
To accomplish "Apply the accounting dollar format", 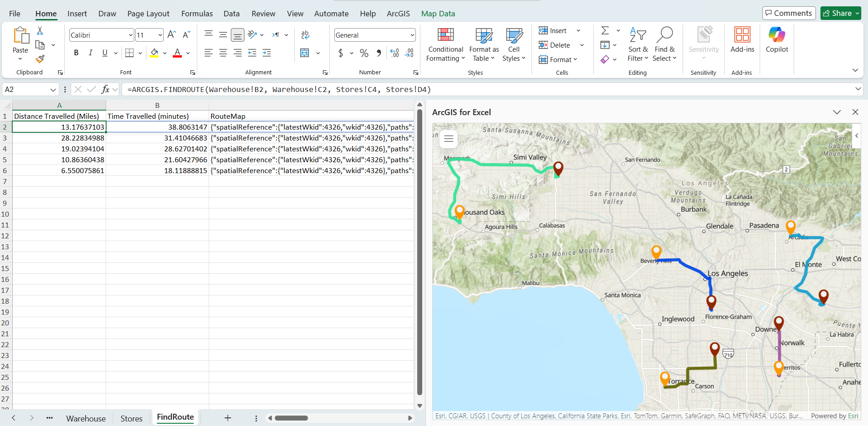I will (341, 53).
